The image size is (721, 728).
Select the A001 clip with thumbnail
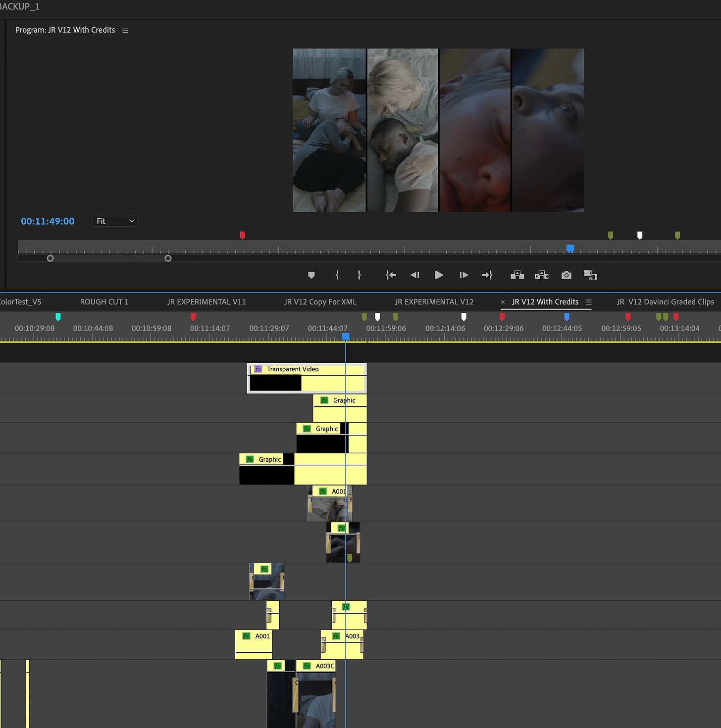click(x=330, y=503)
